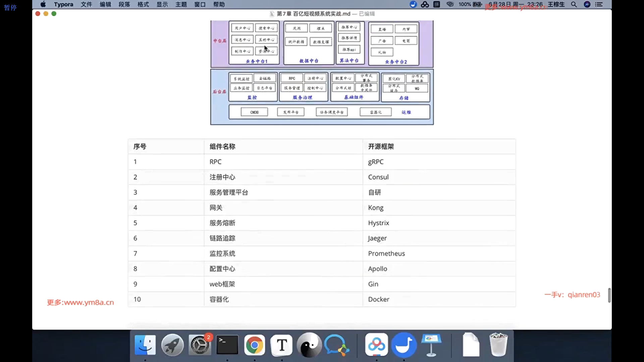Open Keynote from the dock
The width and height of the screenshot is (644, 362).
click(431, 345)
